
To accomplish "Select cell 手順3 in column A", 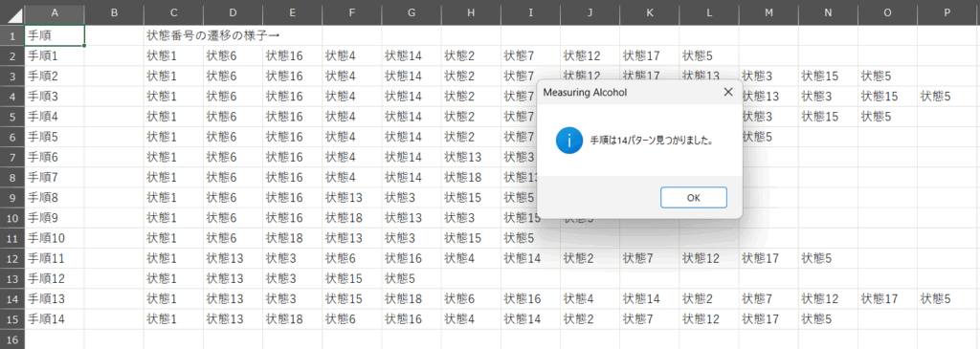I will click(x=55, y=97).
